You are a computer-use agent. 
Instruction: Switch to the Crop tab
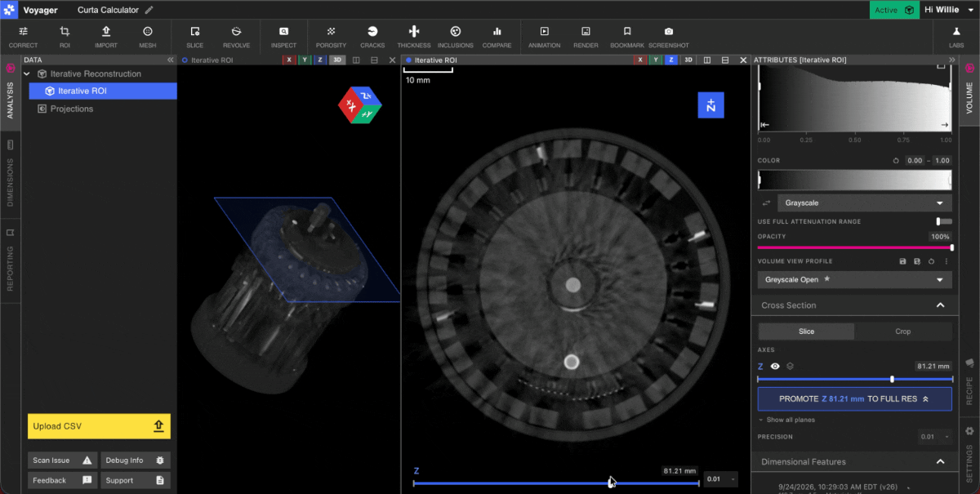pos(902,332)
